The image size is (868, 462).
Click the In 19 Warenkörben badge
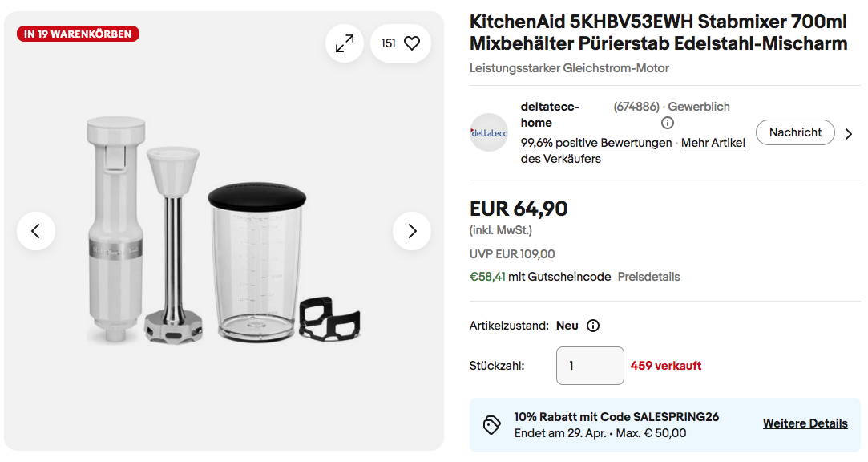coord(79,34)
